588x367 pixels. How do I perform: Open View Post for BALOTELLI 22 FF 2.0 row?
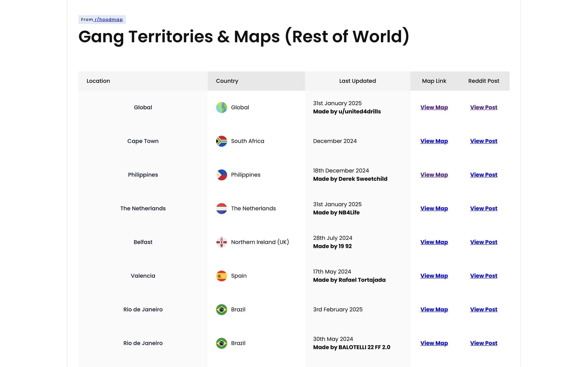484,343
